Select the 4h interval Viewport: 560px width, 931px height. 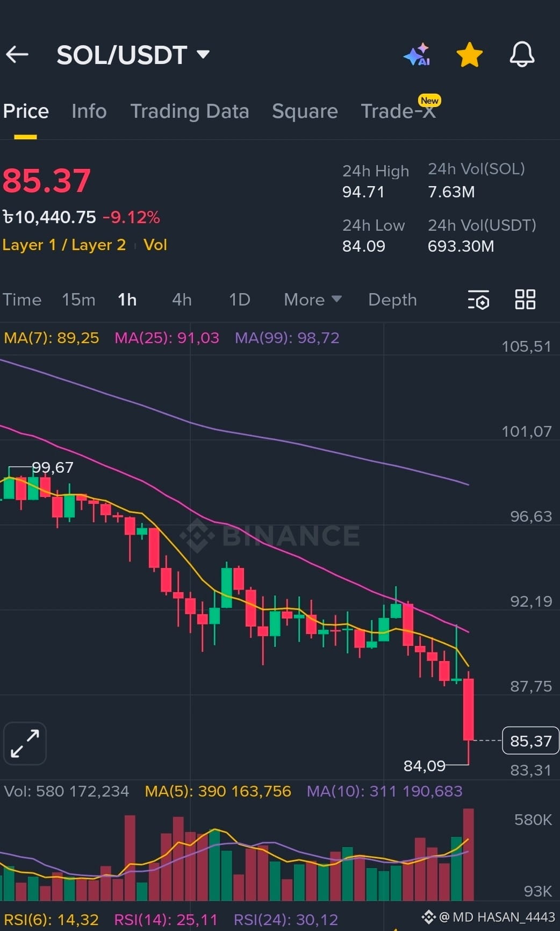coord(182,300)
